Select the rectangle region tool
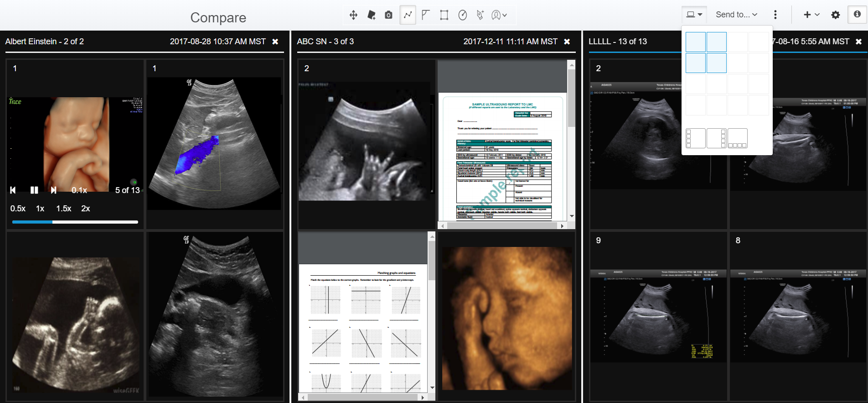Image resolution: width=868 pixels, height=403 pixels. click(x=444, y=15)
